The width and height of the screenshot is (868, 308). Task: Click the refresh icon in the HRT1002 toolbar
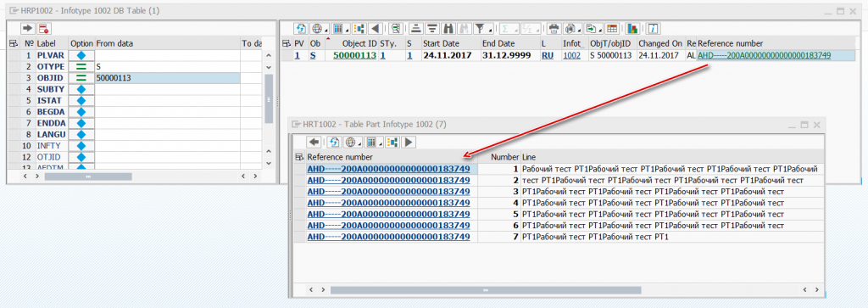pyautogui.click(x=334, y=143)
